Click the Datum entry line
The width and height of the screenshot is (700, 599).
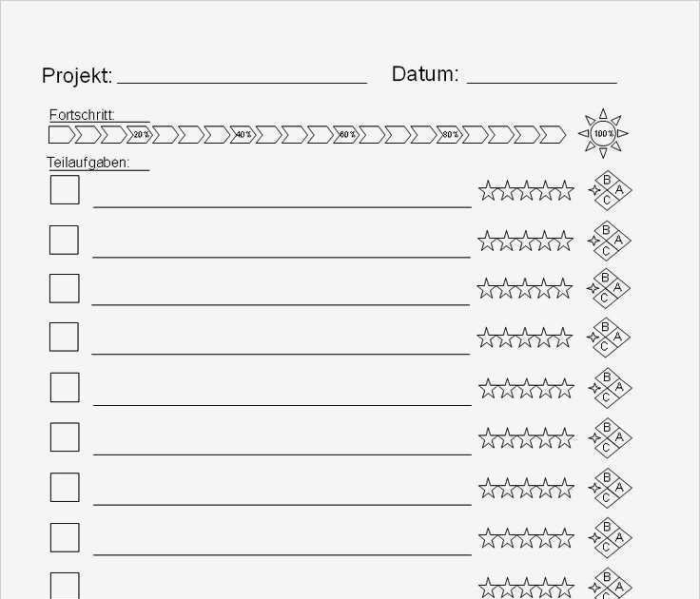pos(541,83)
